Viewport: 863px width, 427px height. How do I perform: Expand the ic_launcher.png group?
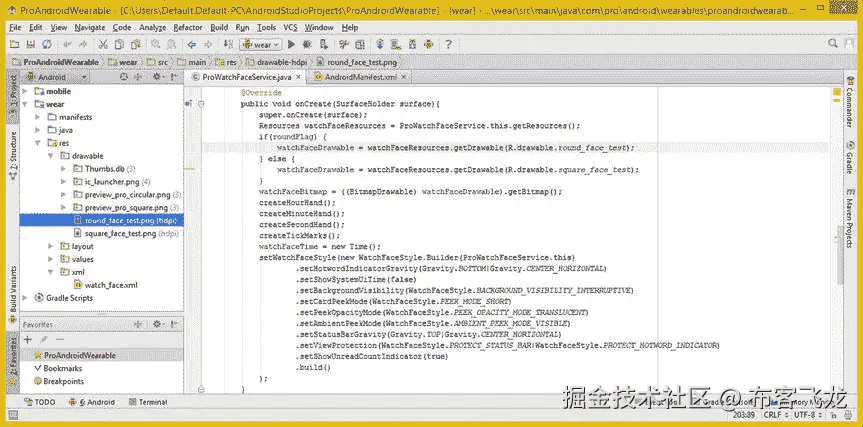pyautogui.click(x=64, y=182)
